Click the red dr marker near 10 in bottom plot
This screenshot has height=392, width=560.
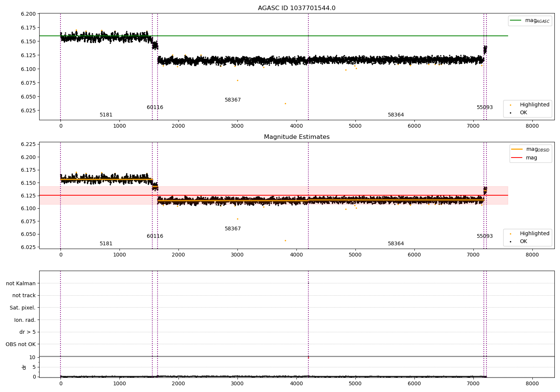(308, 358)
